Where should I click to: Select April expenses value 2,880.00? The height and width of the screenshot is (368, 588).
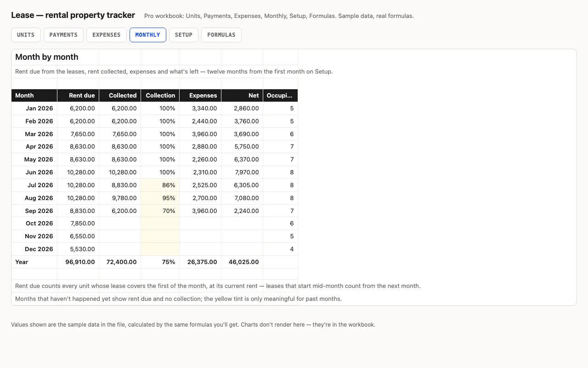coord(200,147)
